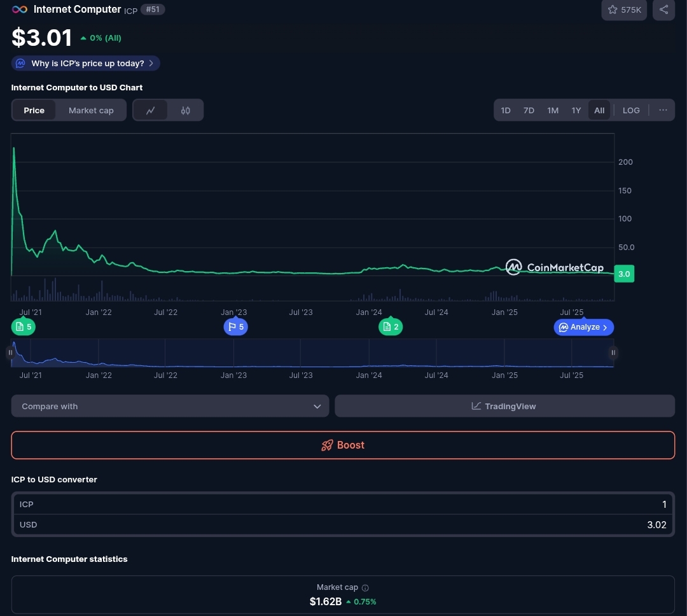Set chart range to All
This screenshot has width=687, height=616.
click(599, 110)
